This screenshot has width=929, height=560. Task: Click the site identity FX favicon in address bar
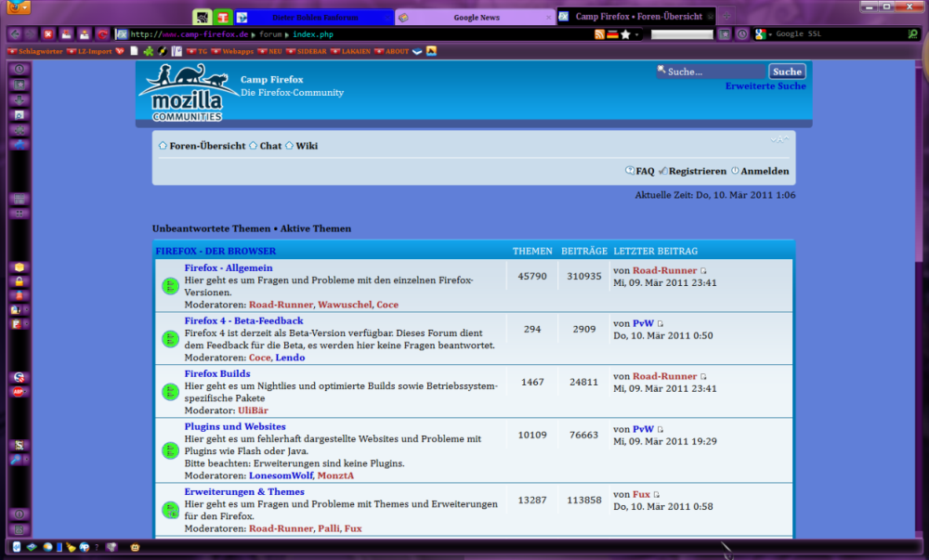(x=122, y=34)
